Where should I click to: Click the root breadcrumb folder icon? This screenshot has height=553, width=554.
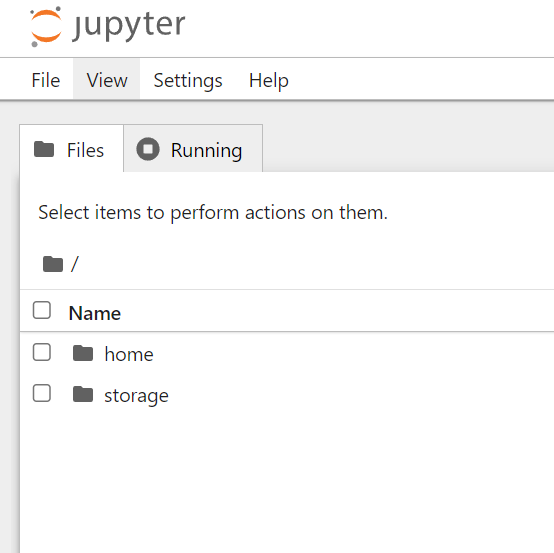(x=53, y=264)
